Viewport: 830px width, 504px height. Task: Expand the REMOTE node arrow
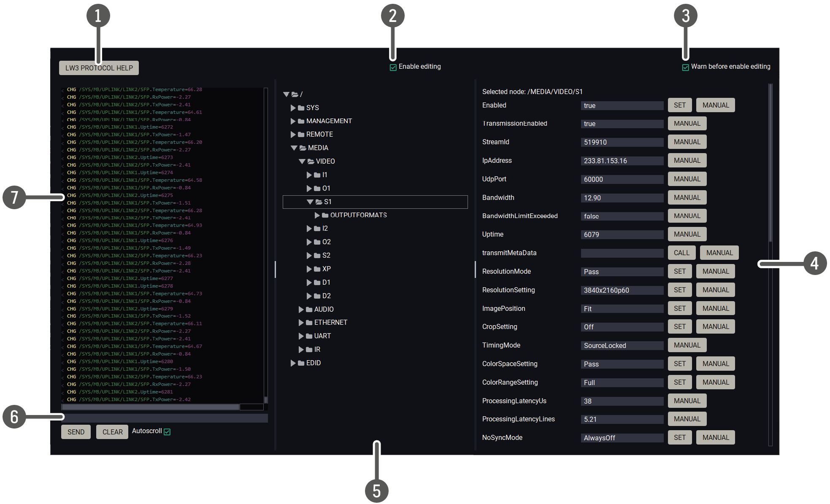point(293,135)
